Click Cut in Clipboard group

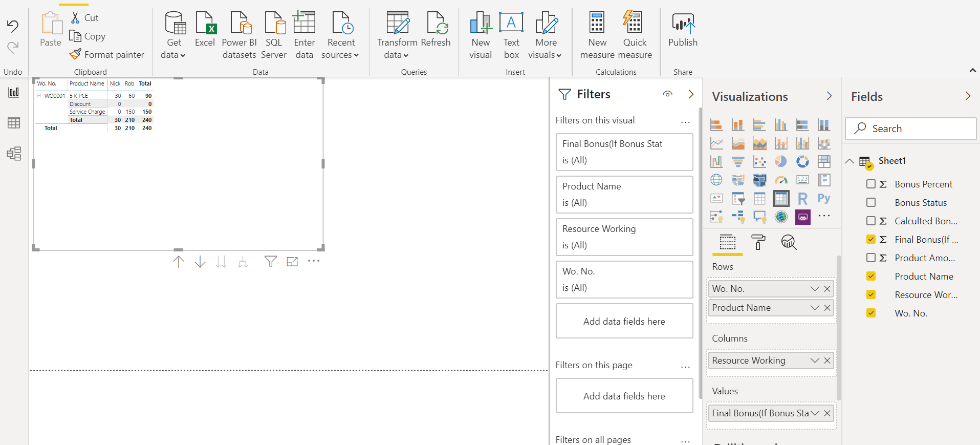85,18
